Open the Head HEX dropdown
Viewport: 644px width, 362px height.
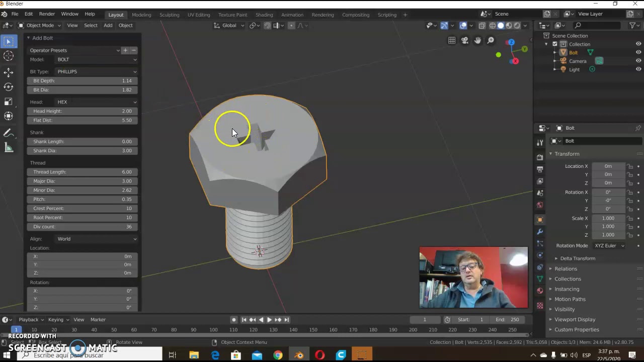click(97, 102)
